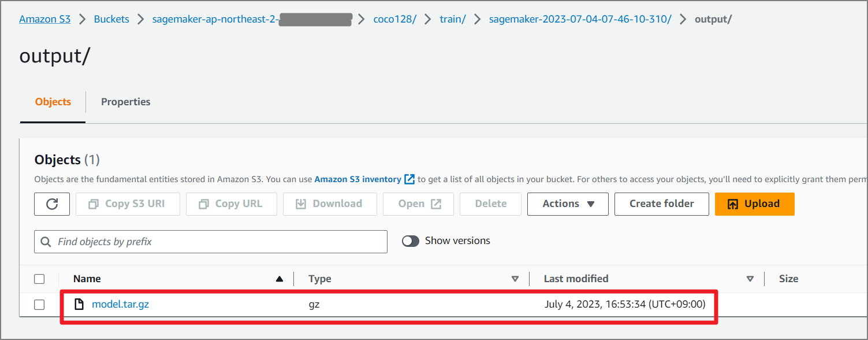The image size is (868, 340).
Task: Check the checkbox for model.tar.gz row
Action: [39, 304]
